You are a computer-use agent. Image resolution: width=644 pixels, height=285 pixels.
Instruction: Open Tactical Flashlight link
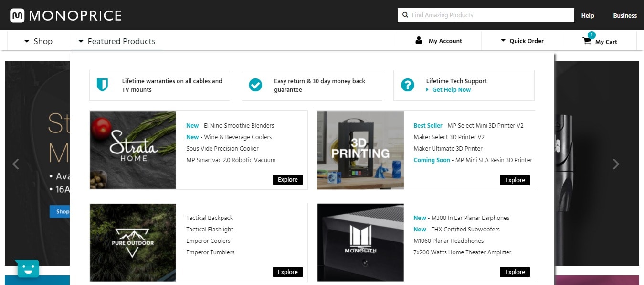pyautogui.click(x=210, y=230)
